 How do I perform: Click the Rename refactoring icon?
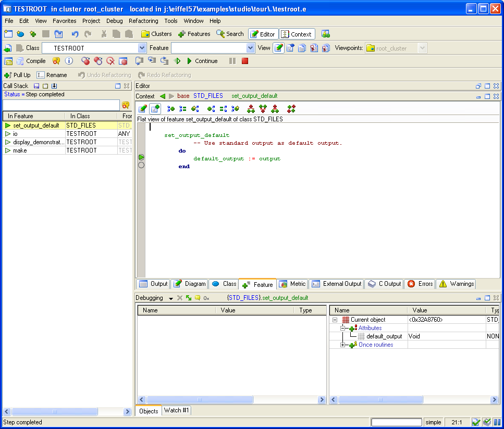coord(41,75)
